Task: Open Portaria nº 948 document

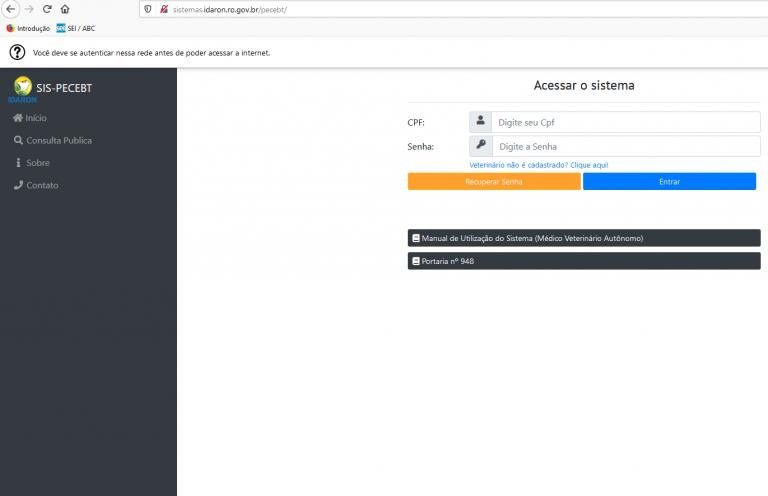Action: pos(584,261)
